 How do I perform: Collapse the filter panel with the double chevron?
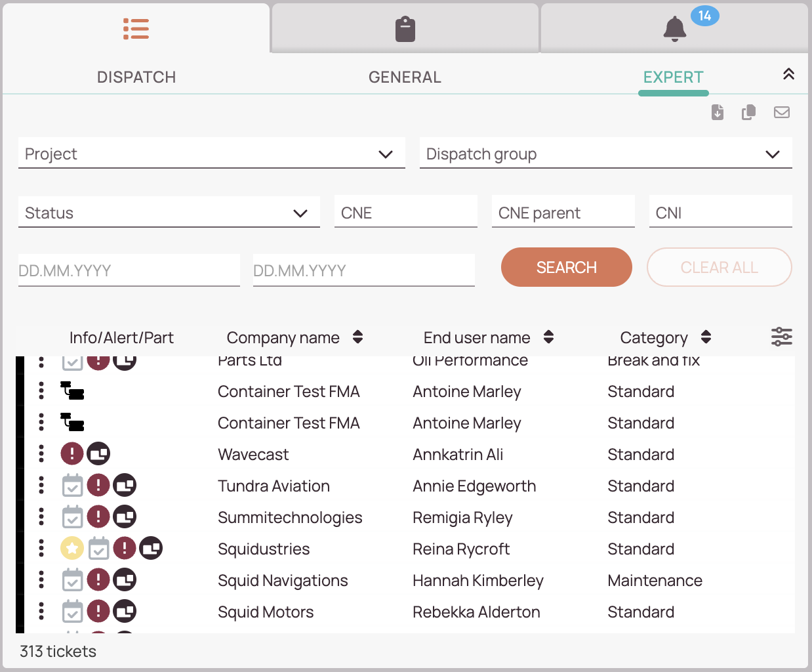(x=788, y=74)
